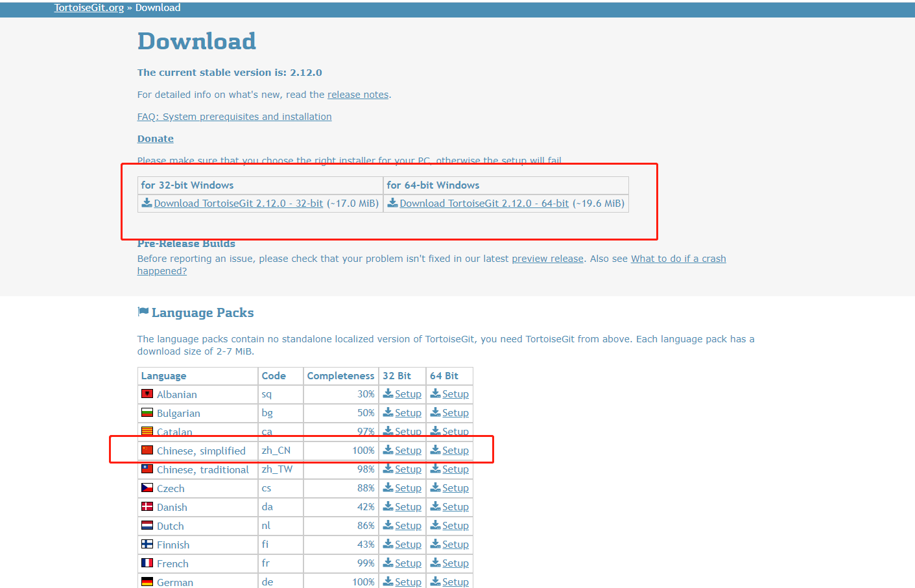The width and height of the screenshot is (915, 588).
Task: Click the zh_CN code cell
Action: point(280,451)
